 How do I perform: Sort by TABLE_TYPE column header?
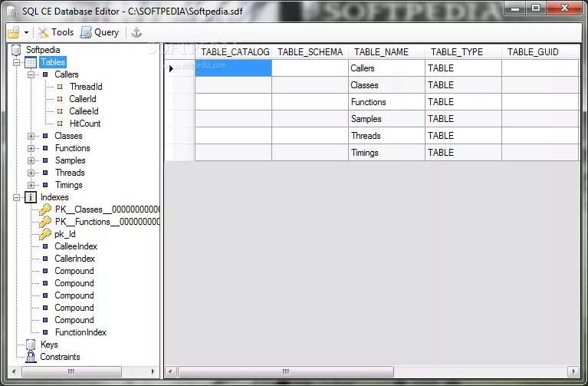click(463, 52)
